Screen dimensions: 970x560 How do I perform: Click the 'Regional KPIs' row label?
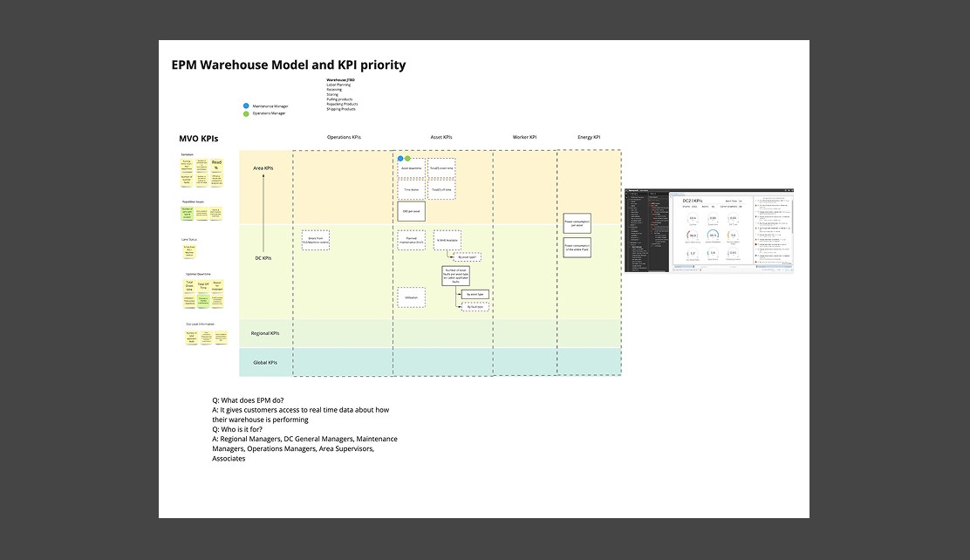point(265,333)
